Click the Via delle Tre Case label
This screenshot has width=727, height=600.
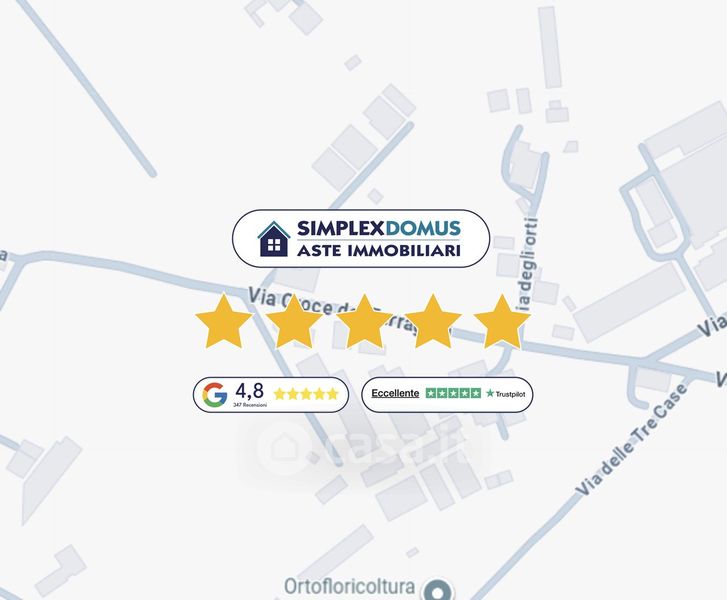coord(631,439)
